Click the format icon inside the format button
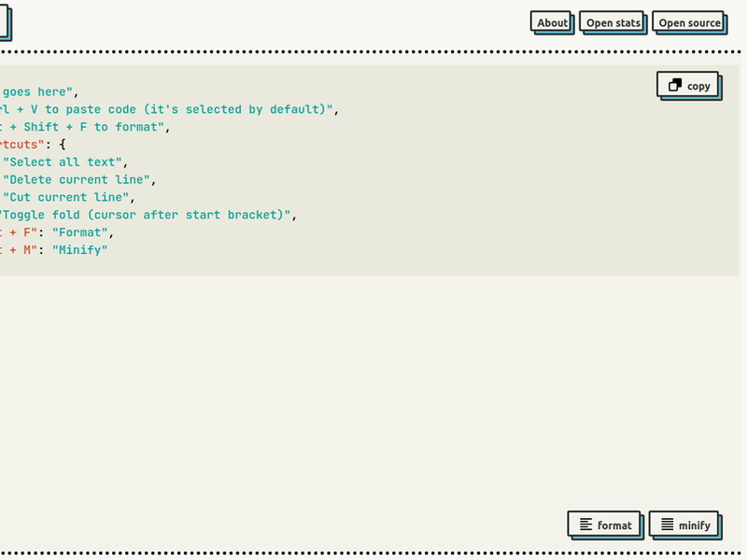 click(x=585, y=525)
